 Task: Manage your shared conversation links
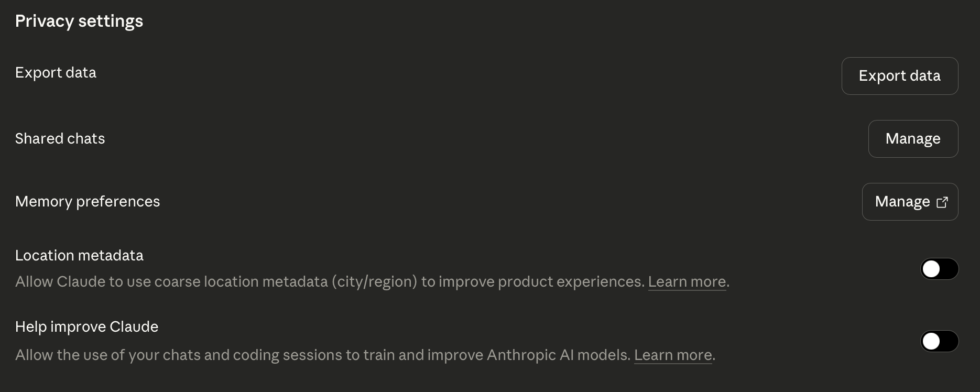click(x=913, y=138)
